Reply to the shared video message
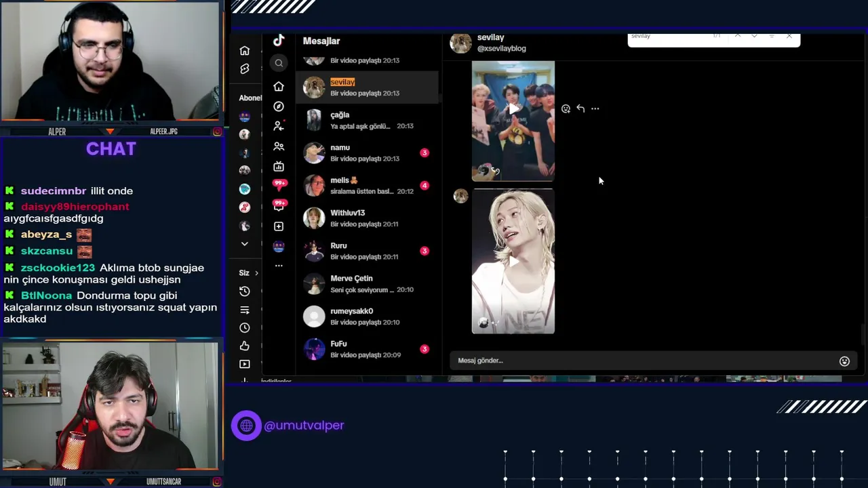This screenshot has height=488, width=868. click(580, 108)
